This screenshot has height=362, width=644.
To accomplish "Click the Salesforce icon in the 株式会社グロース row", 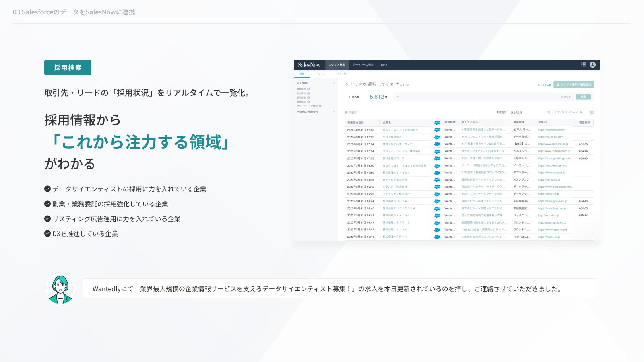I will [x=438, y=158].
